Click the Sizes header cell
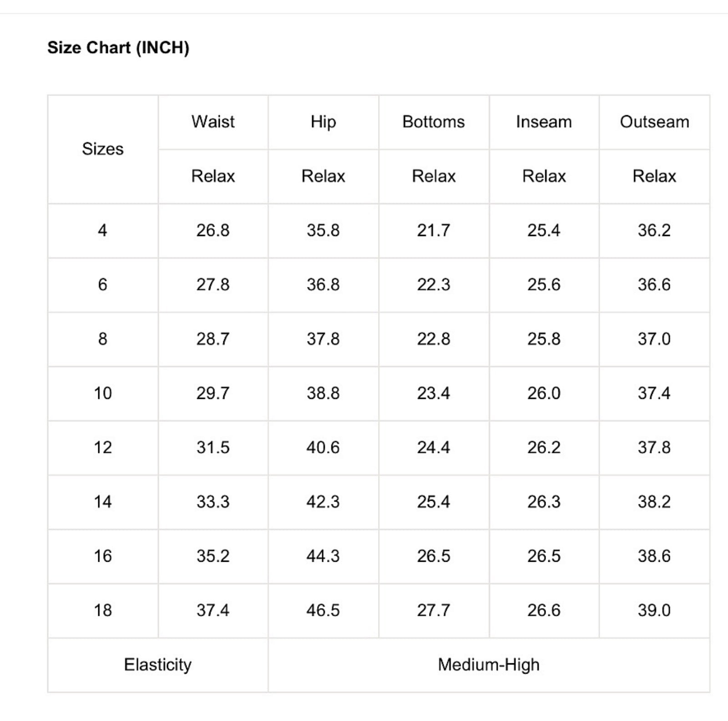Viewport: 728px width, 721px height. (x=103, y=149)
